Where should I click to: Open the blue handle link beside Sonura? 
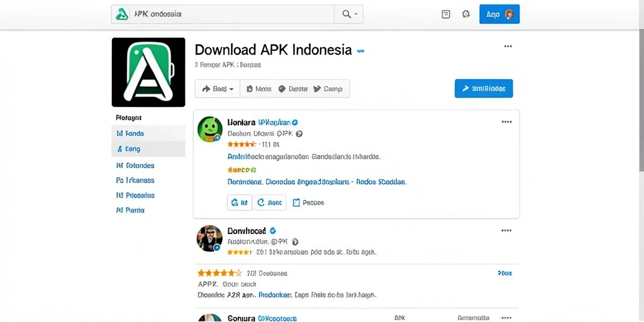(x=277, y=318)
